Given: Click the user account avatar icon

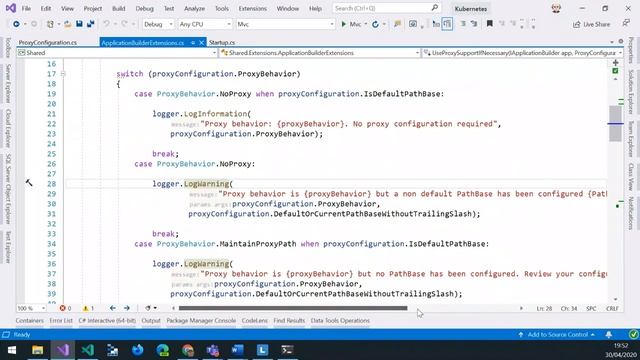Looking at the screenshot, I should tap(556, 8).
